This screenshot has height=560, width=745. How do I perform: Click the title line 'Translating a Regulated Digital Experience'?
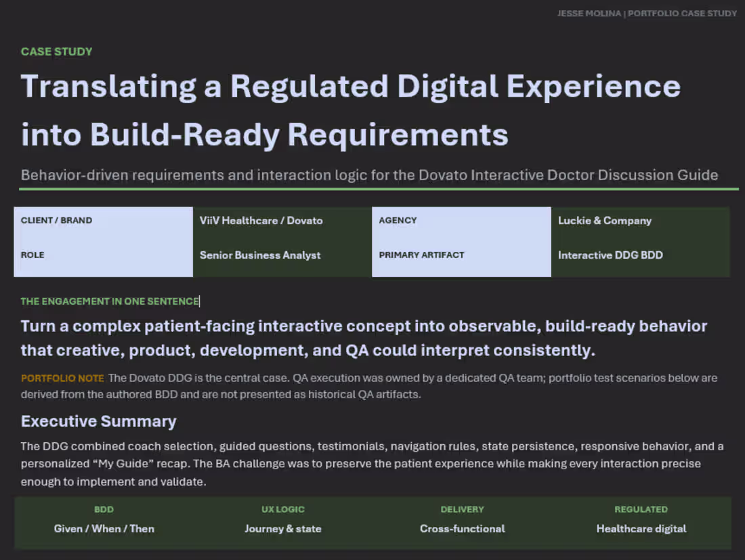(351, 87)
